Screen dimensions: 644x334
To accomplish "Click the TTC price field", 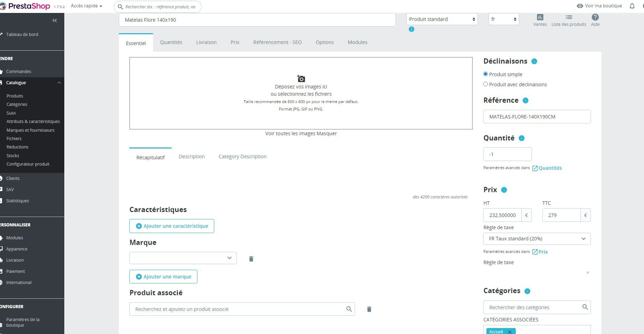I will click(561, 215).
